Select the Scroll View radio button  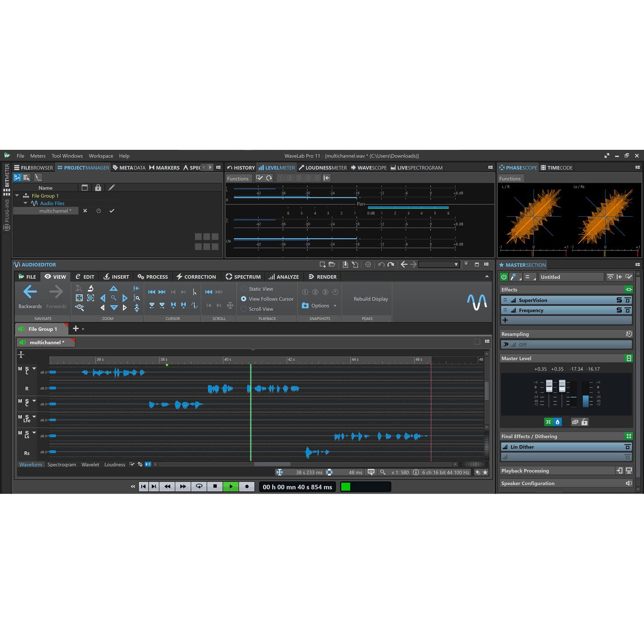click(x=243, y=309)
